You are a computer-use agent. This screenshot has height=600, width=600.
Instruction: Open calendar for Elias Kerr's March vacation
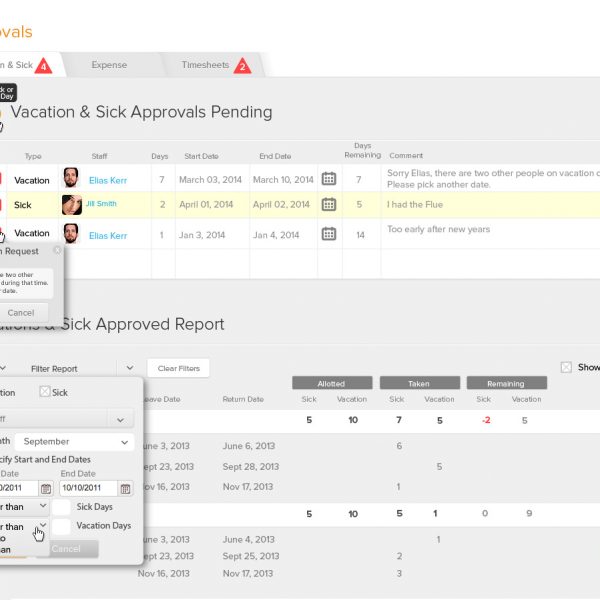click(328, 179)
